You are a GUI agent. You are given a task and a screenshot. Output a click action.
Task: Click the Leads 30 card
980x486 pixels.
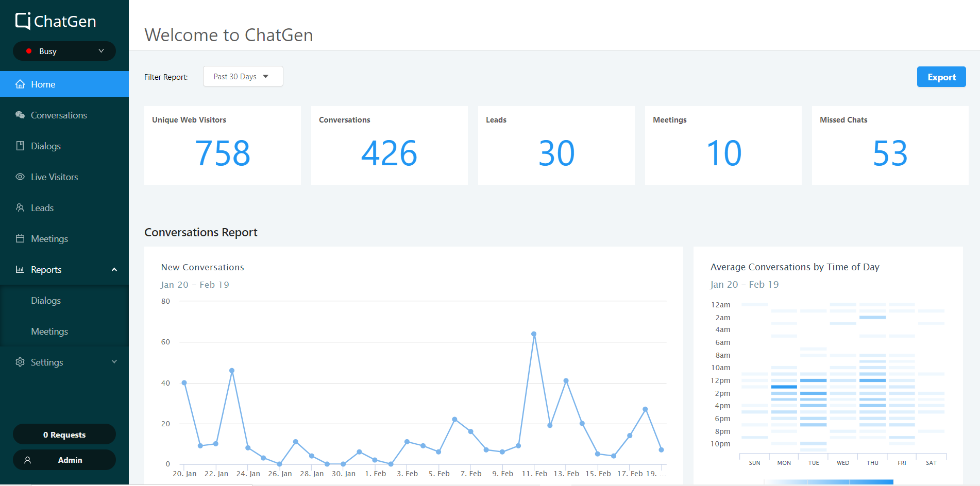[556, 145]
